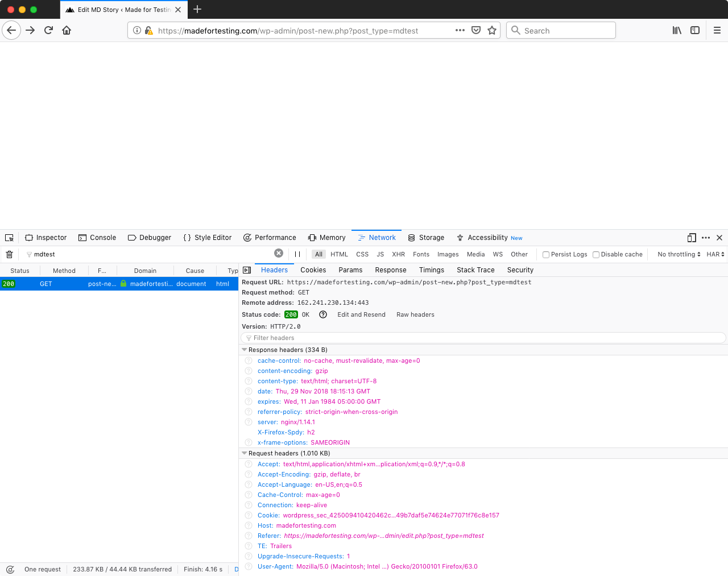The image size is (728, 576).
Task: Filter requests by Fonts
Action: coord(421,254)
